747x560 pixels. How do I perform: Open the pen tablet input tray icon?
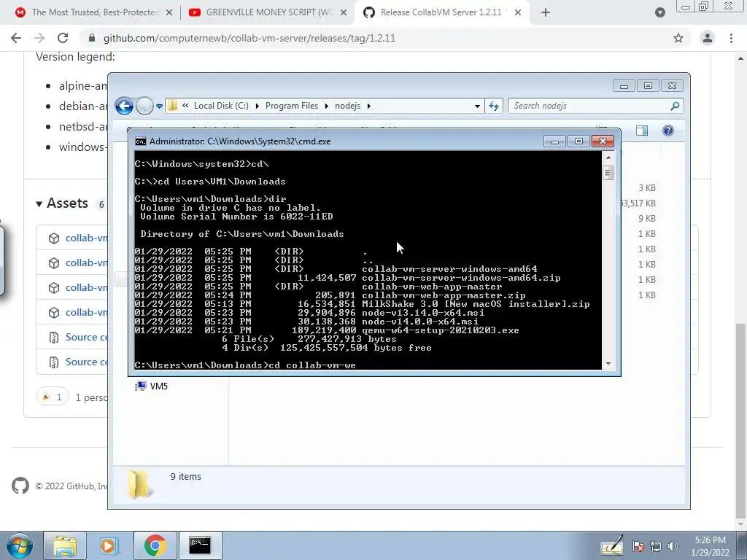612,545
